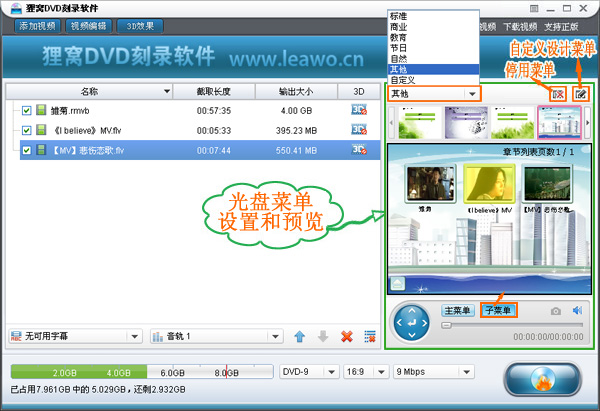
Task: Click the disc capacity usage bar
Action: click(x=142, y=372)
